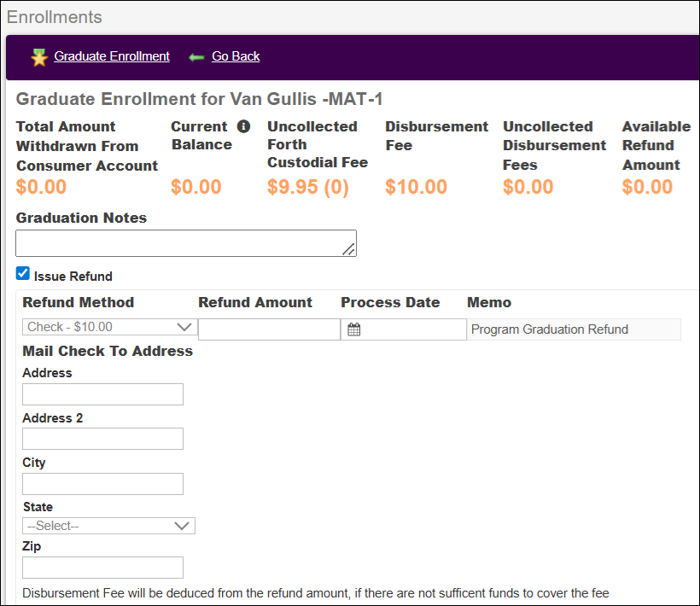Click the Current Balance $0.00 value
This screenshot has width=700, height=606.
pyautogui.click(x=196, y=187)
